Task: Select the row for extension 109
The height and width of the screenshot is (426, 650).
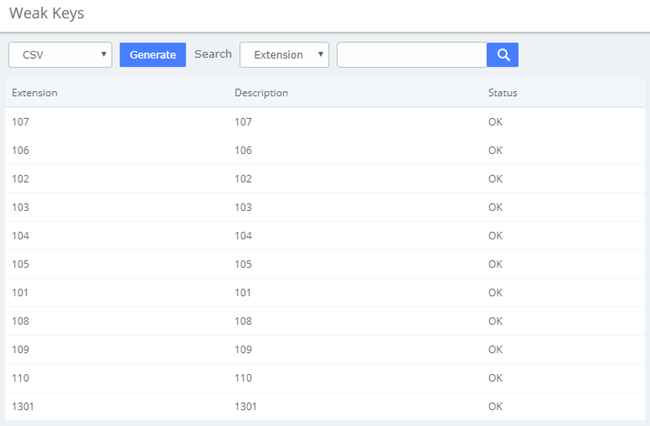Action: (x=325, y=350)
